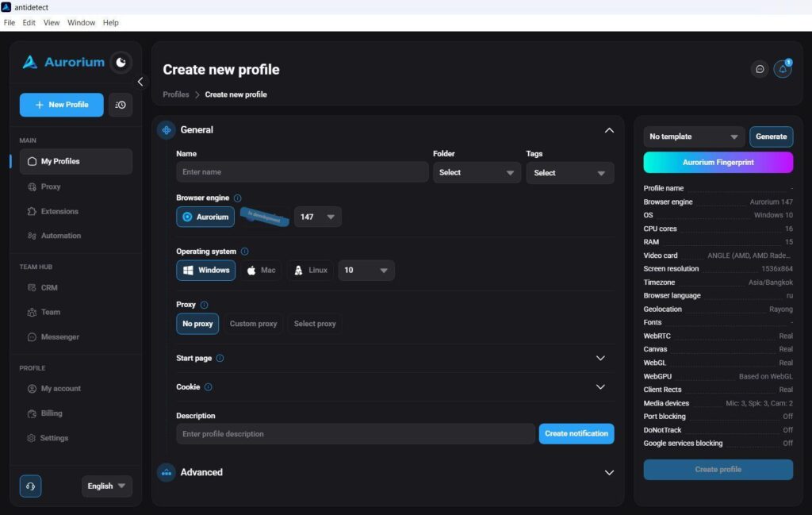Click the Browser engine info icon
812x515 pixels.
238,198
